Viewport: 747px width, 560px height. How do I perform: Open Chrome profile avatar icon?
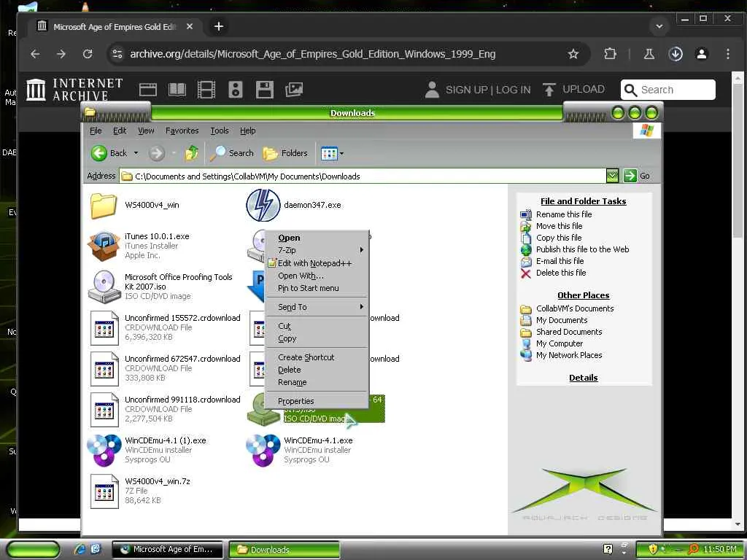[x=702, y=54]
